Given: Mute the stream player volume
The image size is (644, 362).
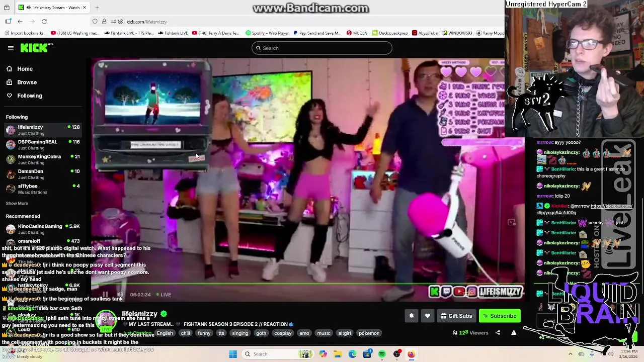Looking at the screenshot, I should click(120, 295).
